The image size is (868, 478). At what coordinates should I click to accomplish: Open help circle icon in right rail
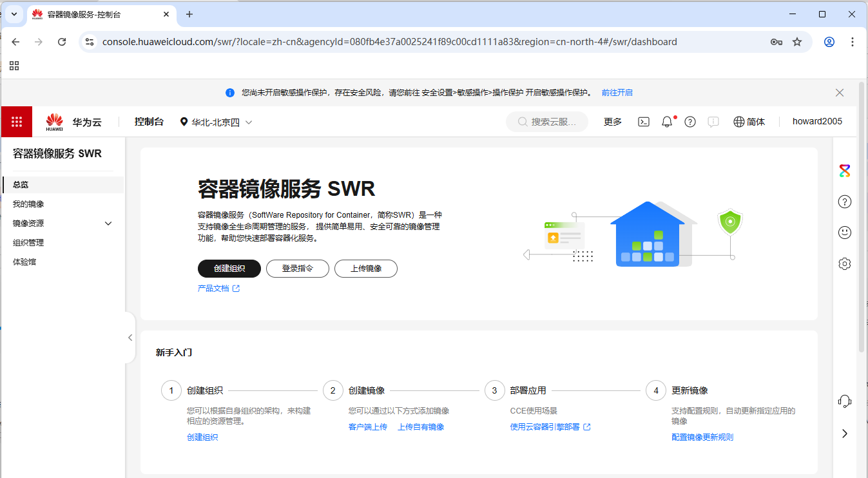pyautogui.click(x=845, y=202)
